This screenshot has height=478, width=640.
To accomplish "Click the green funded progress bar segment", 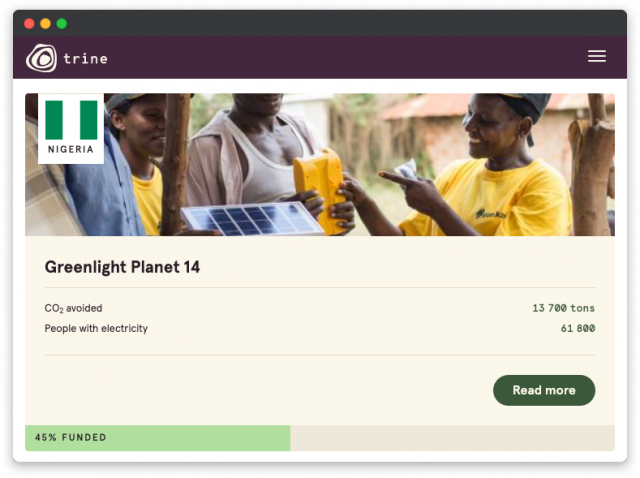I will [158, 438].
